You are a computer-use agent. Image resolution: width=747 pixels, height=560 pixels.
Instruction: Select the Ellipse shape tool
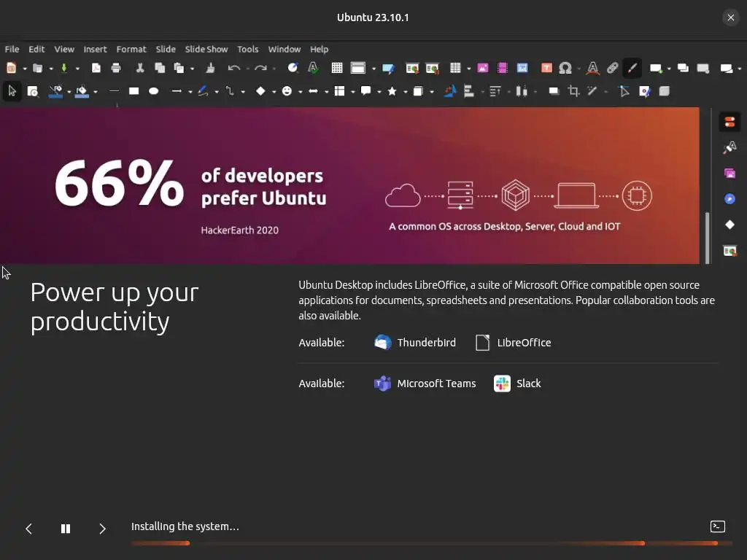coord(153,91)
